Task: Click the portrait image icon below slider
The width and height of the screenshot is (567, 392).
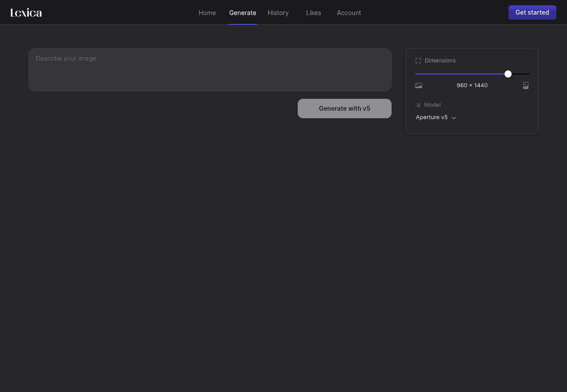Action: pyautogui.click(x=526, y=85)
